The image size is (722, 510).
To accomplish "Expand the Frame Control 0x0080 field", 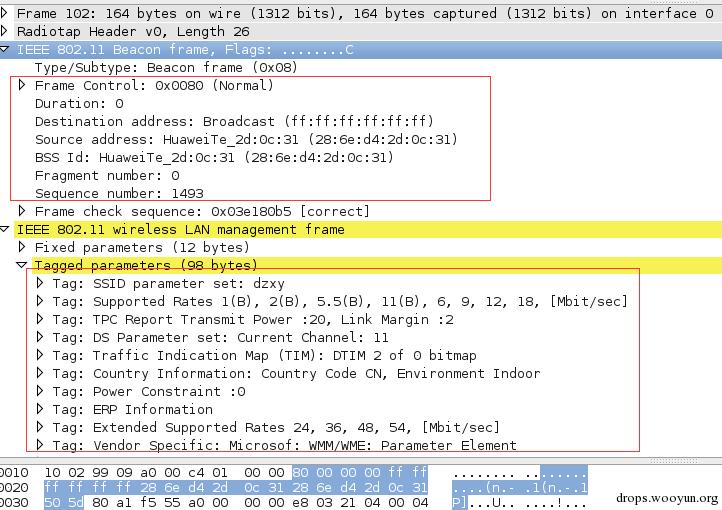I will tap(22, 85).
